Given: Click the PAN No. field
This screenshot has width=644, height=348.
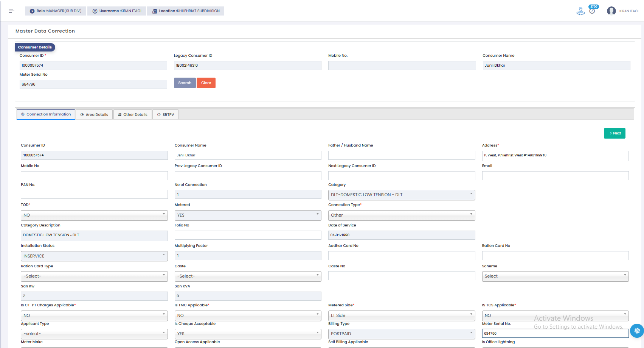Looking at the screenshot, I should [94, 194].
